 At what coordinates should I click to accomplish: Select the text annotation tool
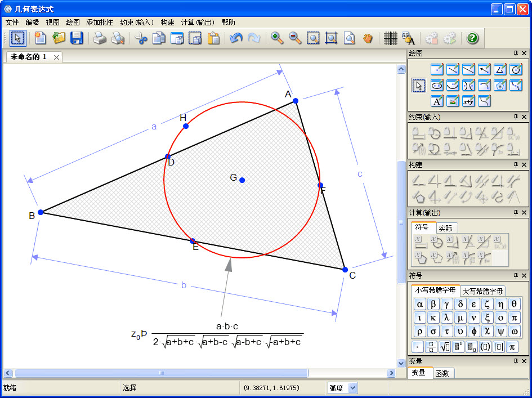[x=437, y=101]
